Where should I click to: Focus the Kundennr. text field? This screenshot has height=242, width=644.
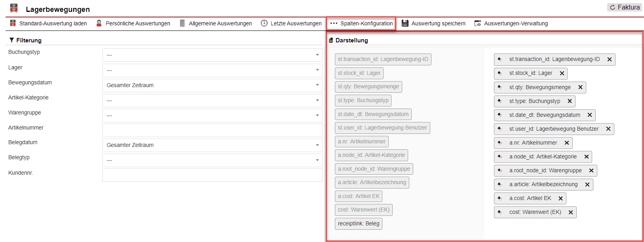[212, 175]
